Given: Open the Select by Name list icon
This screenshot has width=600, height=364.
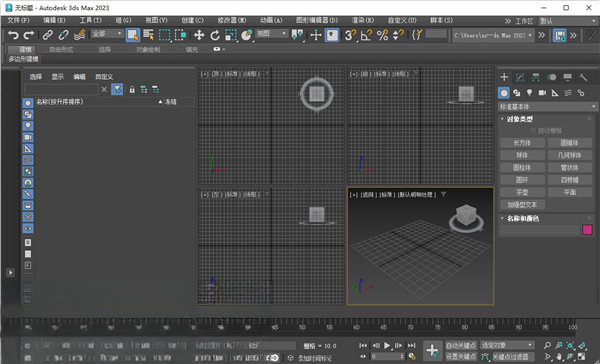Looking at the screenshot, I should click(x=148, y=35).
